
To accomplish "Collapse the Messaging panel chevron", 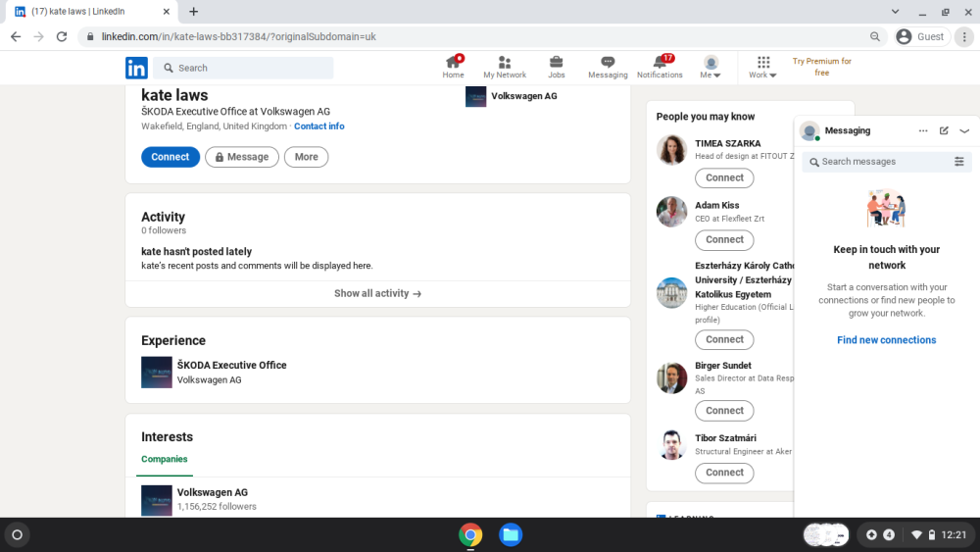I will [964, 130].
